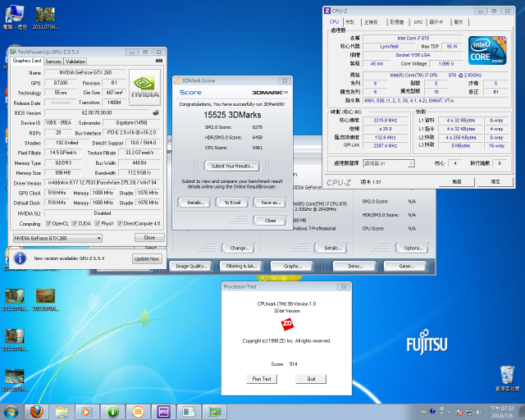This screenshot has width=525, height=420.
Task: Open Windows Media Player taskbar icon
Action: tap(87, 412)
